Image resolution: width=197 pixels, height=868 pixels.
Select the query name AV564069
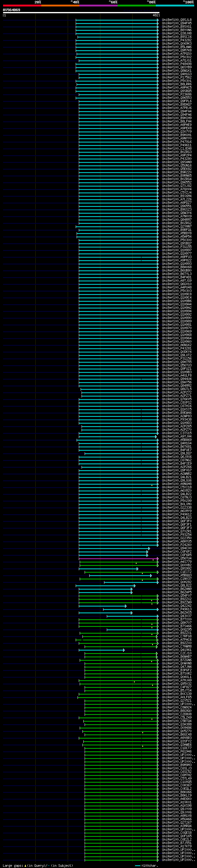pos(11,10)
